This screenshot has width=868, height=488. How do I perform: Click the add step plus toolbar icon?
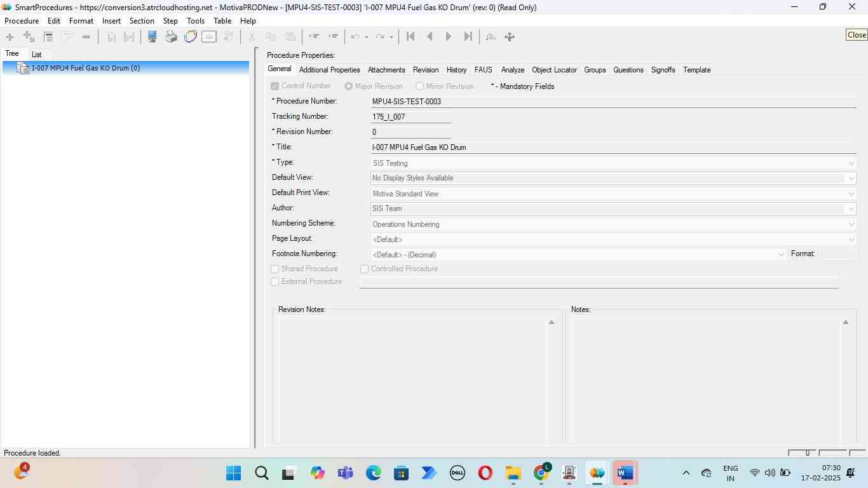click(10, 37)
